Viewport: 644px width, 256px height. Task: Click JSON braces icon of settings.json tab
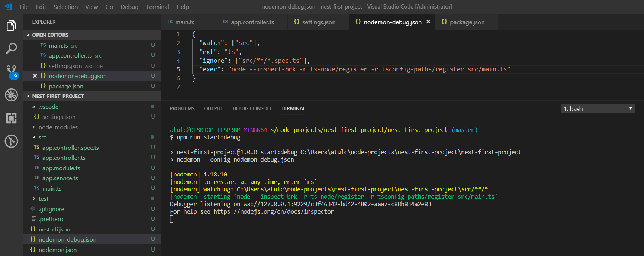[x=296, y=22]
